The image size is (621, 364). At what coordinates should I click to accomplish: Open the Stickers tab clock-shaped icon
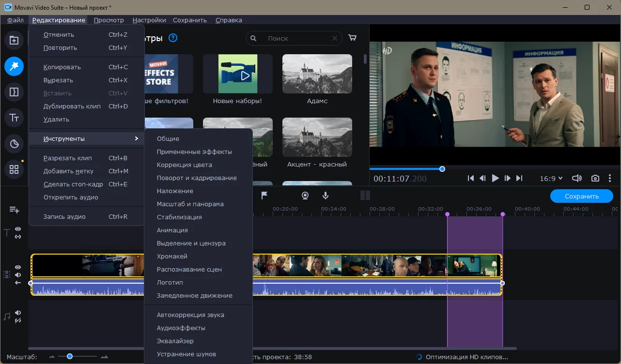point(14,144)
